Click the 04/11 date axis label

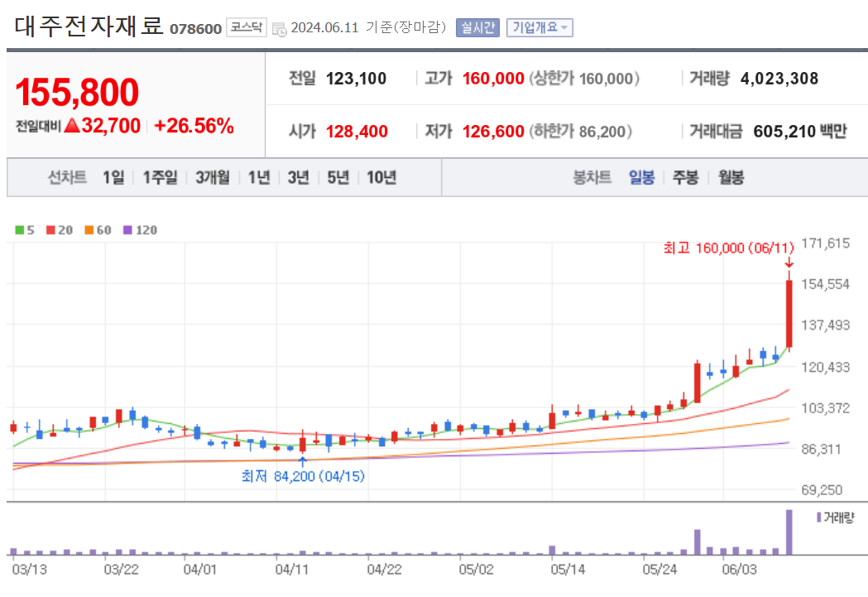(292, 570)
